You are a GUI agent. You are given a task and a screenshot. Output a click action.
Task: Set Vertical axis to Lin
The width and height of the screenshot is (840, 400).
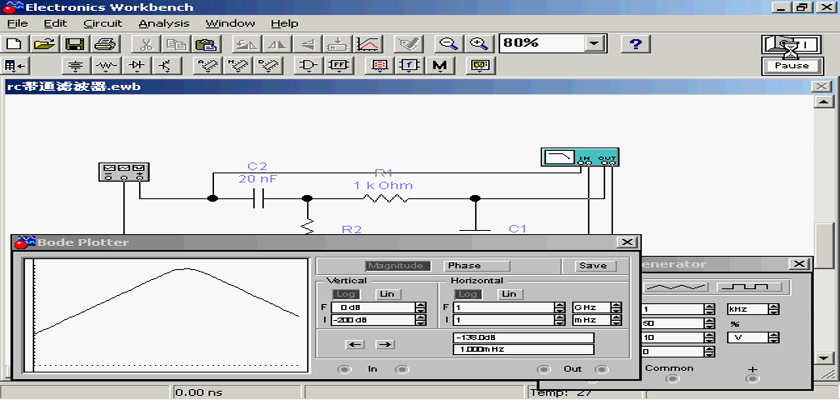(x=387, y=294)
